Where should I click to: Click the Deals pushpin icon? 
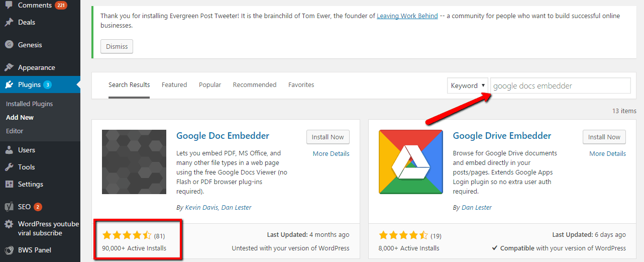(x=9, y=22)
